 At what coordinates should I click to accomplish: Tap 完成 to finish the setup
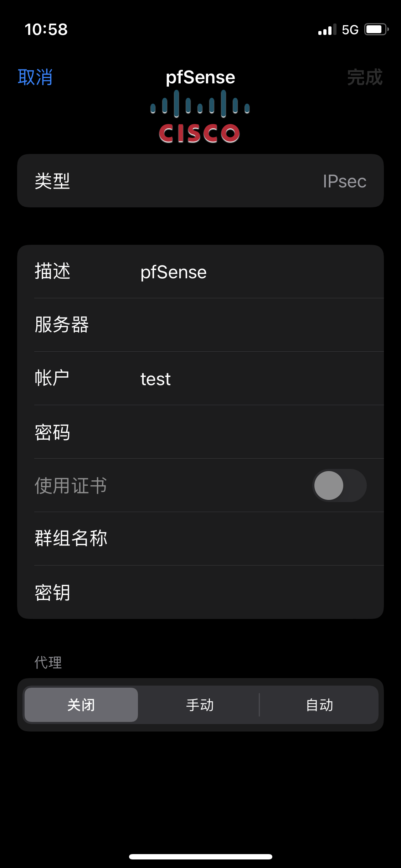365,77
